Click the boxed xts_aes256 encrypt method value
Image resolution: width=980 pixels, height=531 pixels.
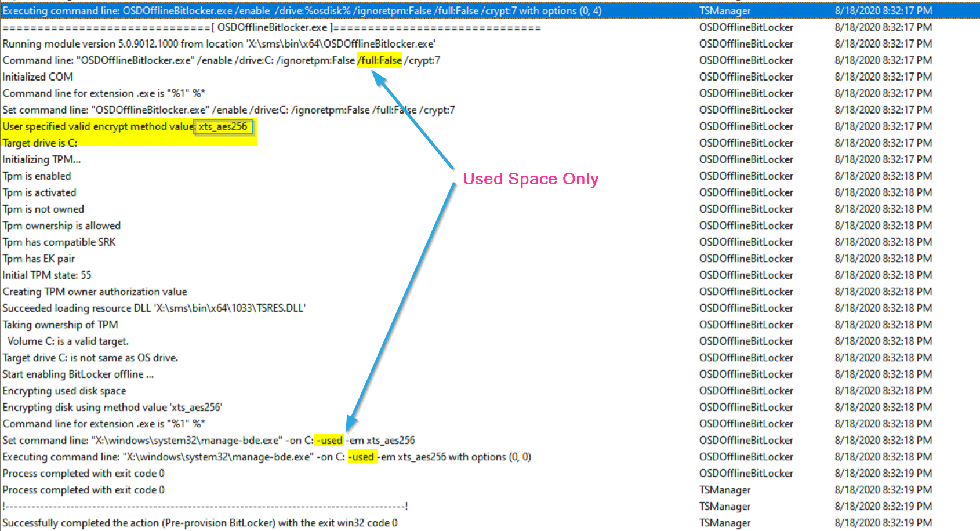click(223, 126)
